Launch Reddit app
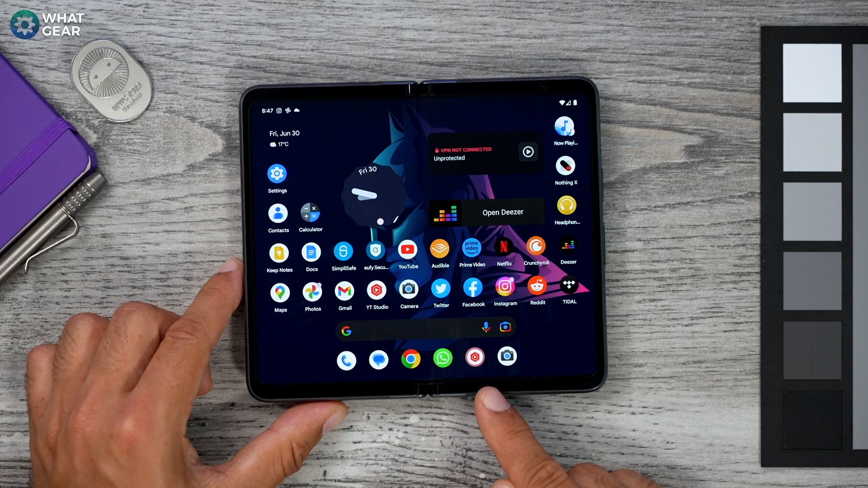The height and width of the screenshot is (488, 868). [537, 289]
